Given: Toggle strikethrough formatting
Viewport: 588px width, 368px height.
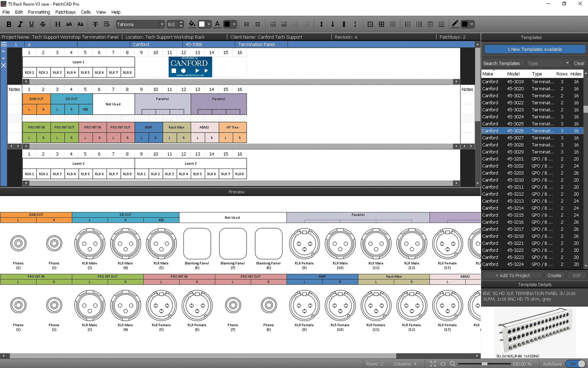Looking at the screenshot, I should click(43, 24).
